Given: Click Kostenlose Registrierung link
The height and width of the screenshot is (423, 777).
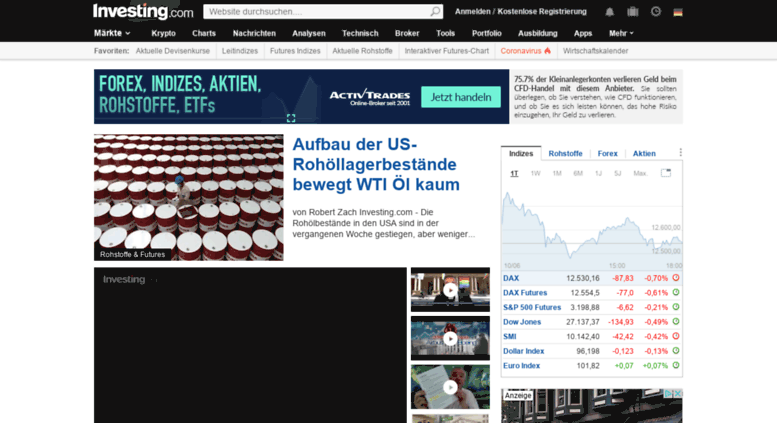Looking at the screenshot, I should (x=542, y=11).
